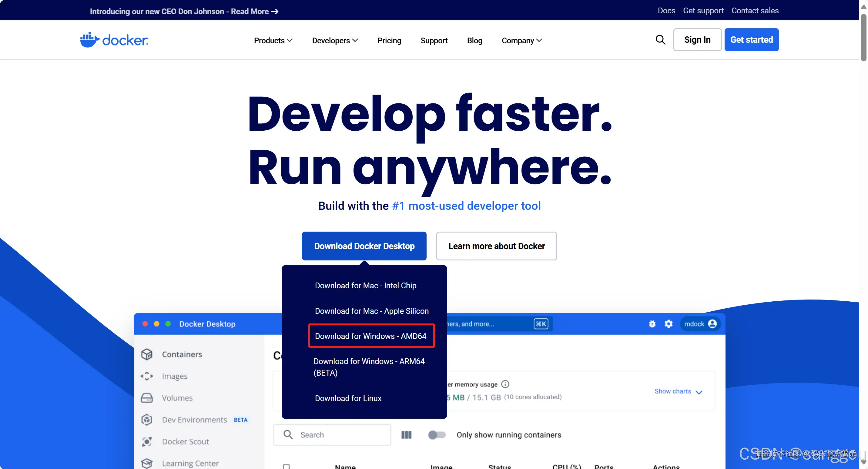Select Download for Windows - AMD64
868x469 pixels.
click(x=371, y=336)
